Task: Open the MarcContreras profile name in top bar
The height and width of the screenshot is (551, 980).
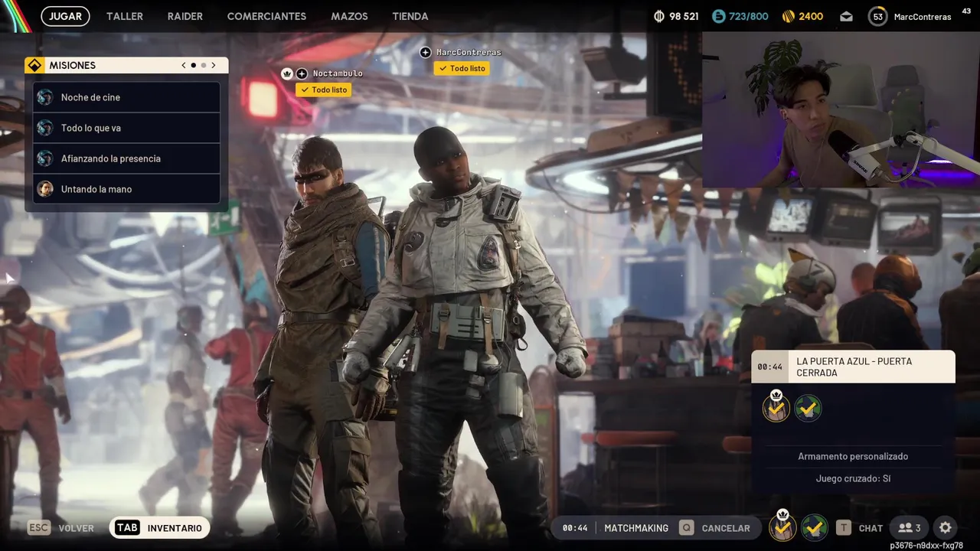Action: (923, 17)
